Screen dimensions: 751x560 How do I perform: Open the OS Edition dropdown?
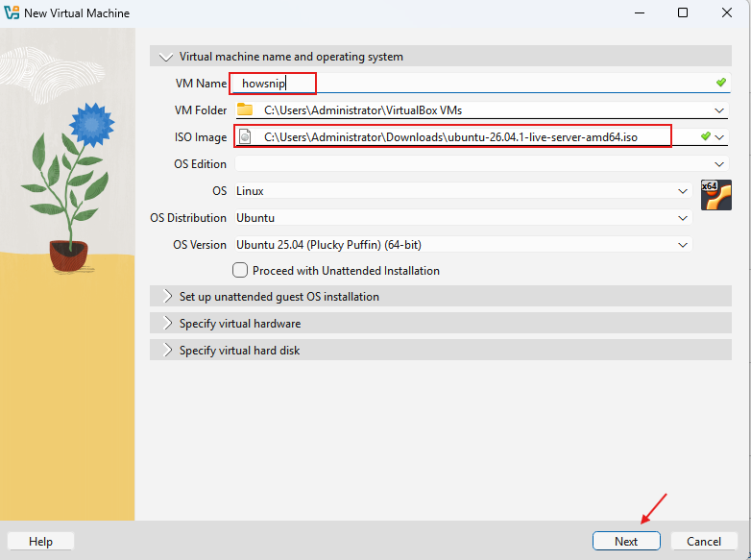(x=482, y=164)
